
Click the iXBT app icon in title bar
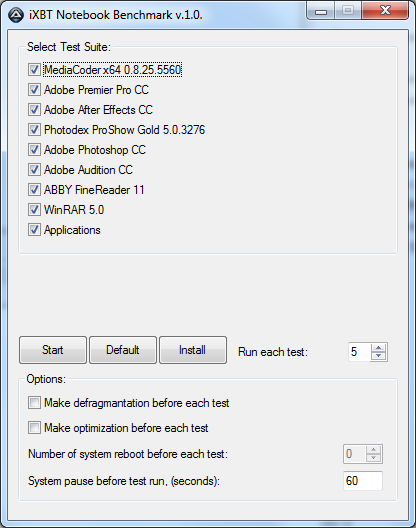pyautogui.click(x=16, y=15)
